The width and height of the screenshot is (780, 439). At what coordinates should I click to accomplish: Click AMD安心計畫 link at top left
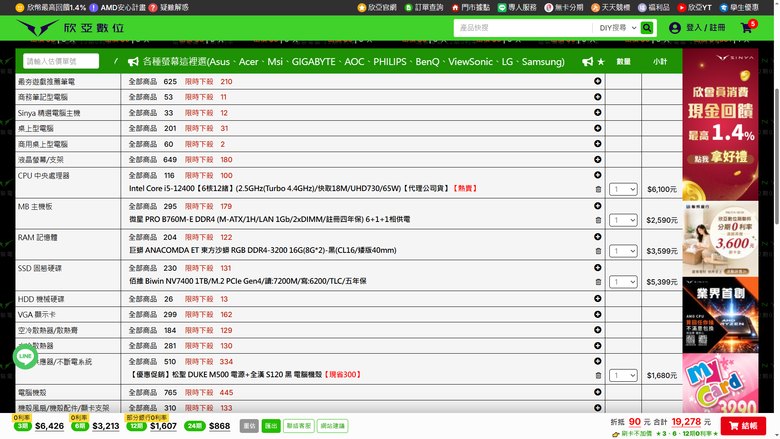point(118,7)
